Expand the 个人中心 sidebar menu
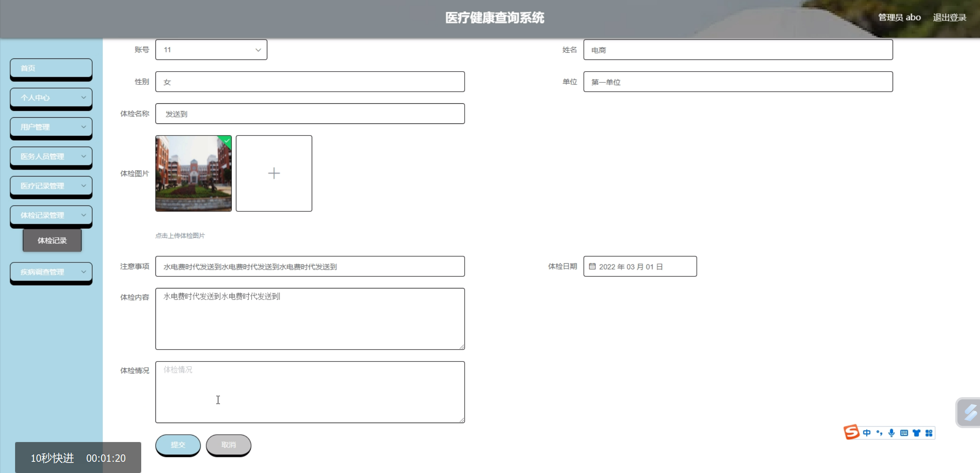Viewport: 980px width, 473px height. click(x=51, y=98)
